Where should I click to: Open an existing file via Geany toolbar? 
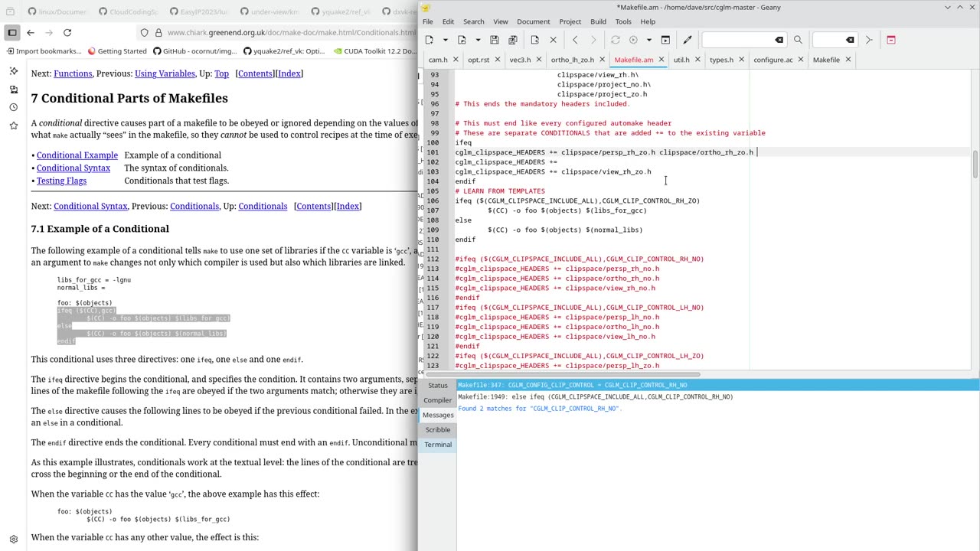pos(462,40)
